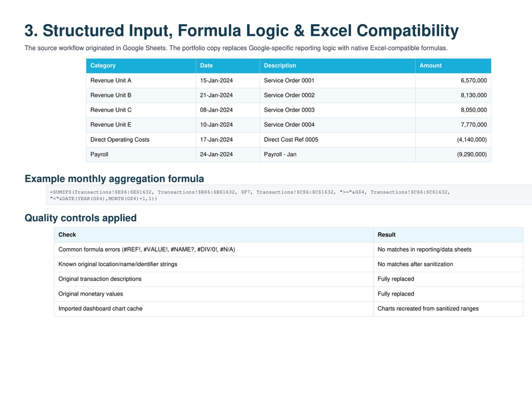This screenshot has width=532, height=399.
Task: Click the Revenue Unit B cell
Action: tap(141, 95)
